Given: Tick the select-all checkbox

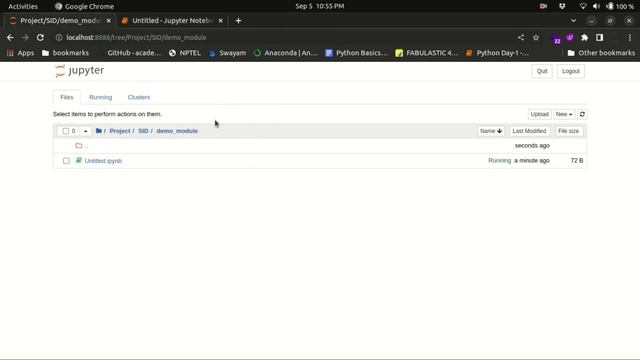Looking at the screenshot, I should click(x=66, y=131).
